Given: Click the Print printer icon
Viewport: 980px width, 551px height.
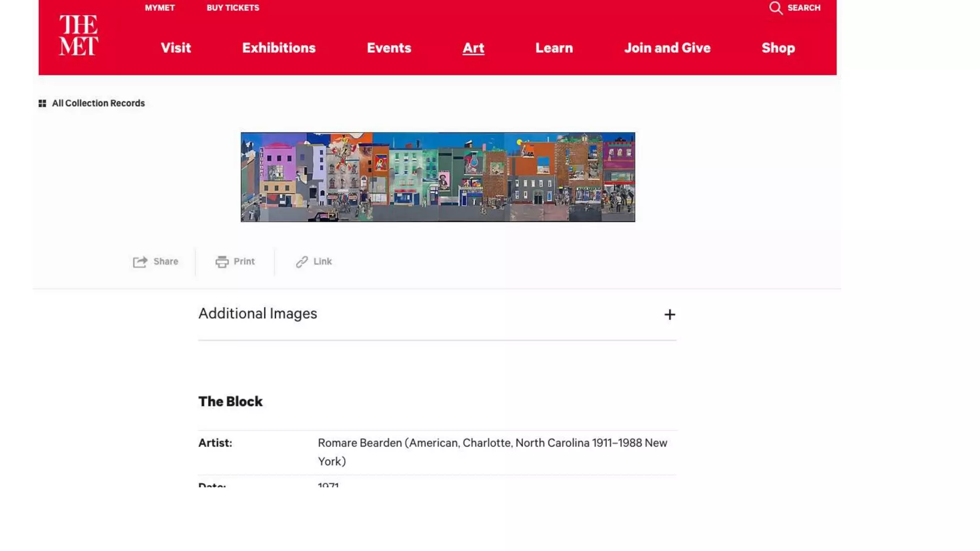Looking at the screenshot, I should pos(222,262).
